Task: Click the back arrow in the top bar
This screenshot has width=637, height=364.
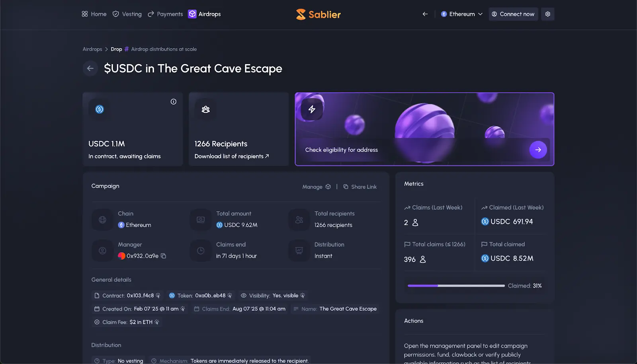Action: pos(425,14)
